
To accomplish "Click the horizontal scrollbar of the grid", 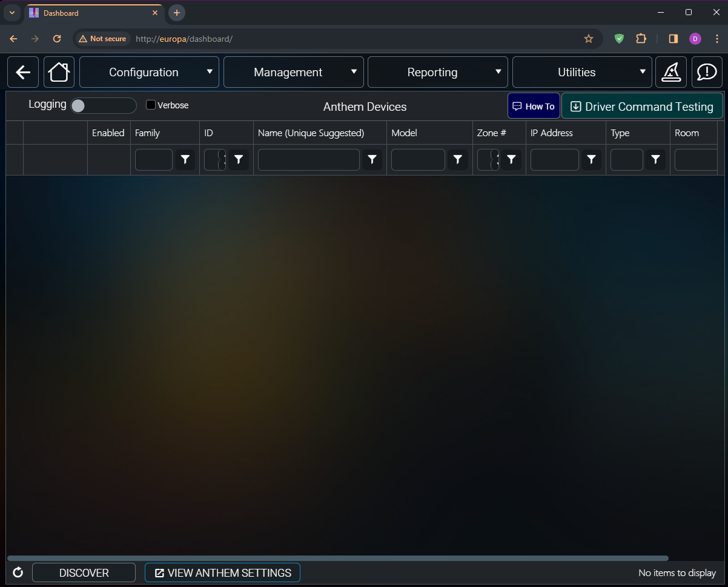I will (x=338, y=558).
